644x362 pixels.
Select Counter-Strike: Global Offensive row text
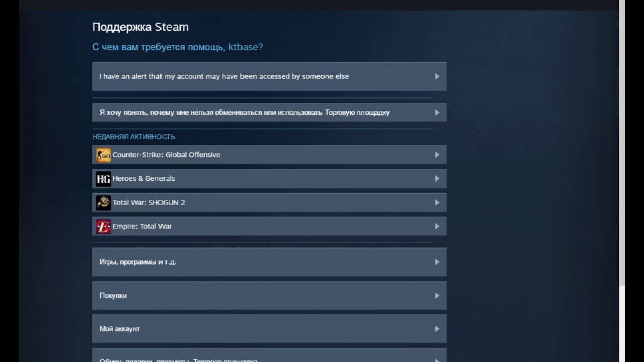167,155
